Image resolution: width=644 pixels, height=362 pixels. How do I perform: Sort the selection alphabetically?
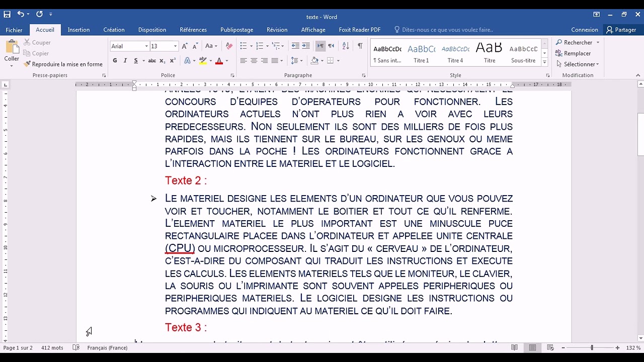point(346,46)
